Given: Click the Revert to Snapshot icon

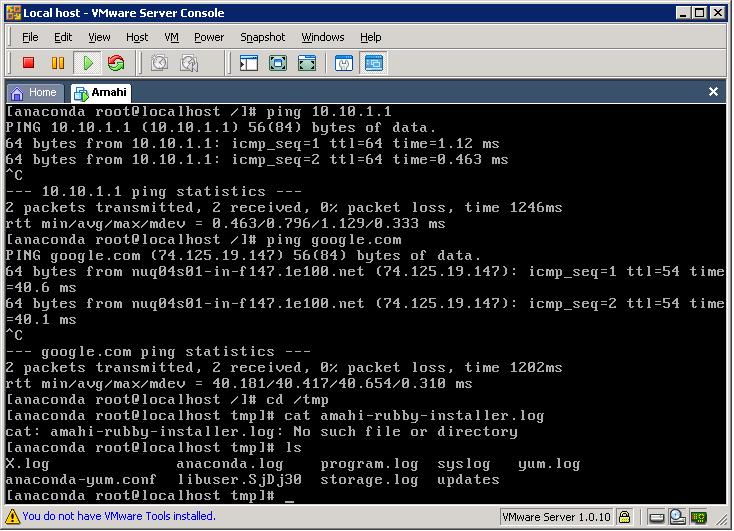Looking at the screenshot, I should coord(189,63).
